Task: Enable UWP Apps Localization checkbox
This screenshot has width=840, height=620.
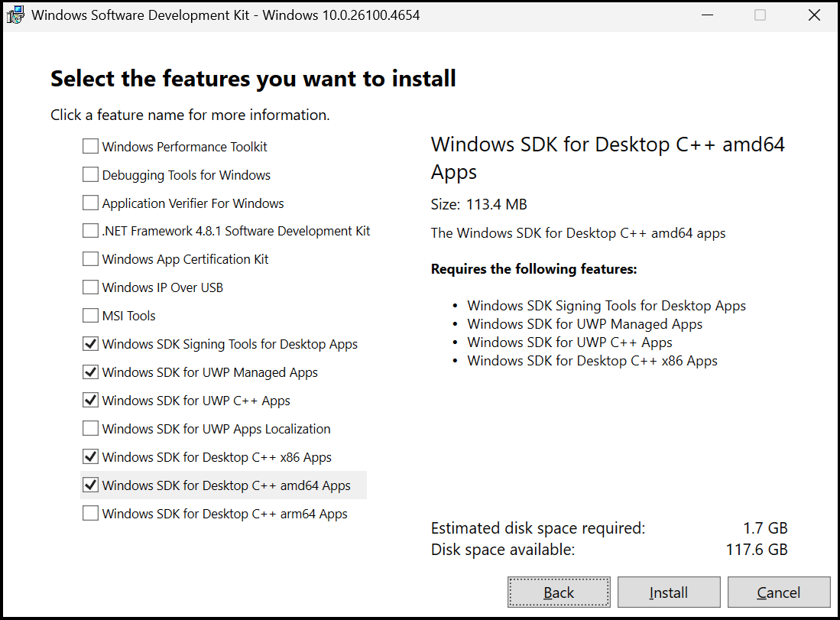Action: [90, 429]
